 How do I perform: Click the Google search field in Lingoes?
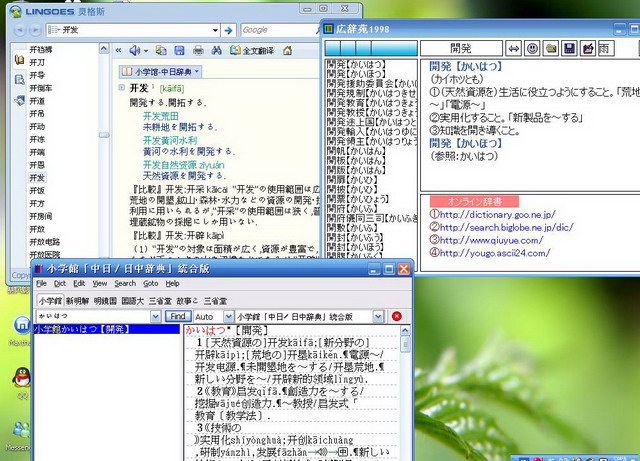point(280,30)
